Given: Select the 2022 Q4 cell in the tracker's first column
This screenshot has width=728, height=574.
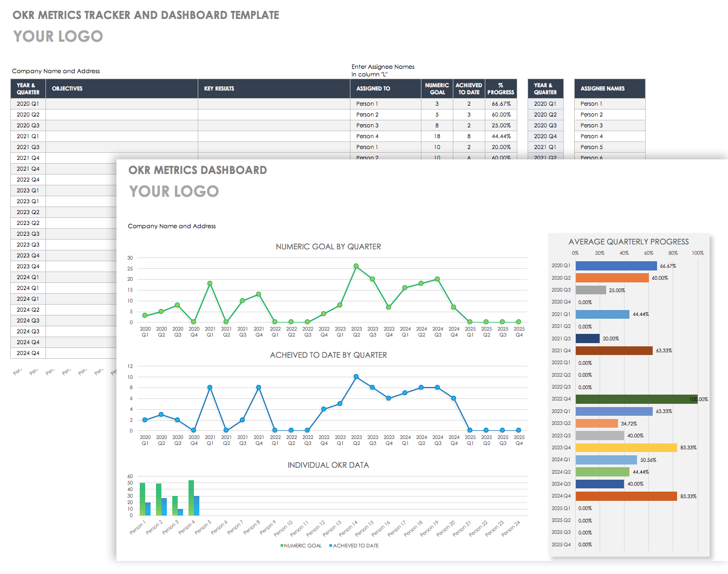Looking at the screenshot, I should pyautogui.click(x=28, y=179).
